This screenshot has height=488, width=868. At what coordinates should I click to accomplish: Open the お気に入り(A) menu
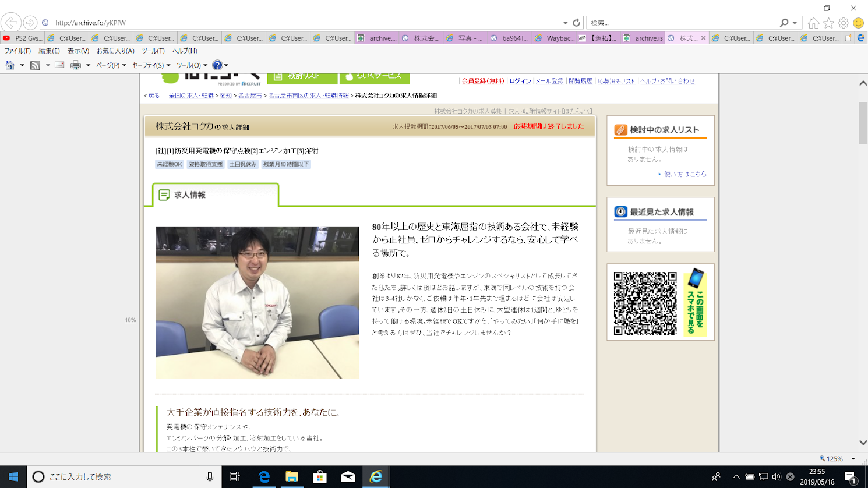click(115, 51)
